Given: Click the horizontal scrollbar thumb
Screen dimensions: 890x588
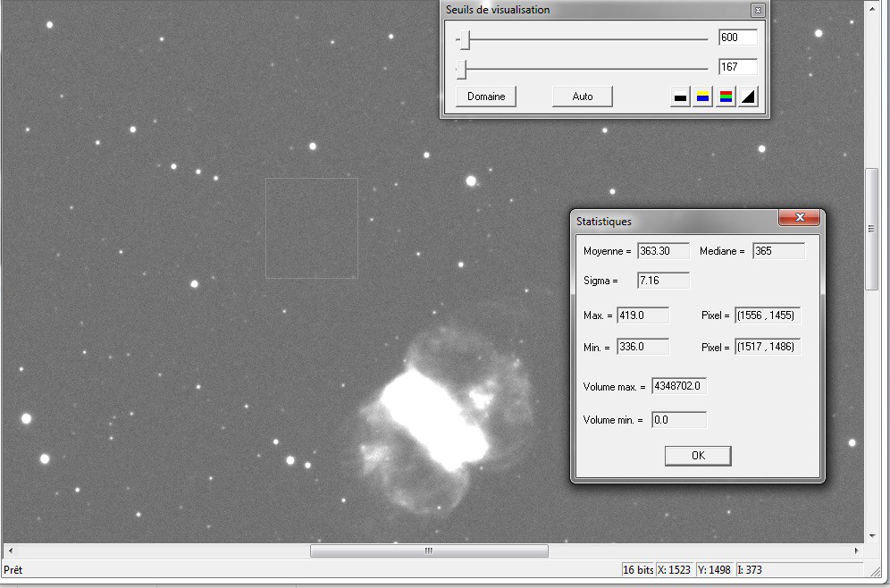Looking at the screenshot, I should pyautogui.click(x=429, y=550).
